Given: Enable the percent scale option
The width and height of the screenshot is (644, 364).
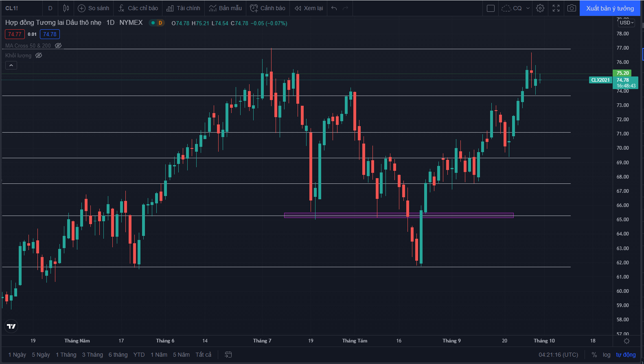Looking at the screenshot, I should (x=594, y=355).
